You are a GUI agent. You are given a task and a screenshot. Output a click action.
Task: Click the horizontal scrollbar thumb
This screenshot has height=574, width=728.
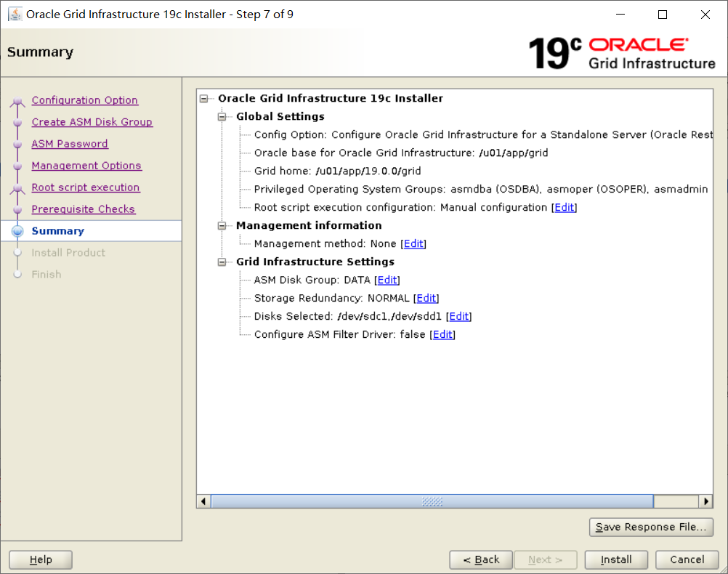[x=432, y=501]
